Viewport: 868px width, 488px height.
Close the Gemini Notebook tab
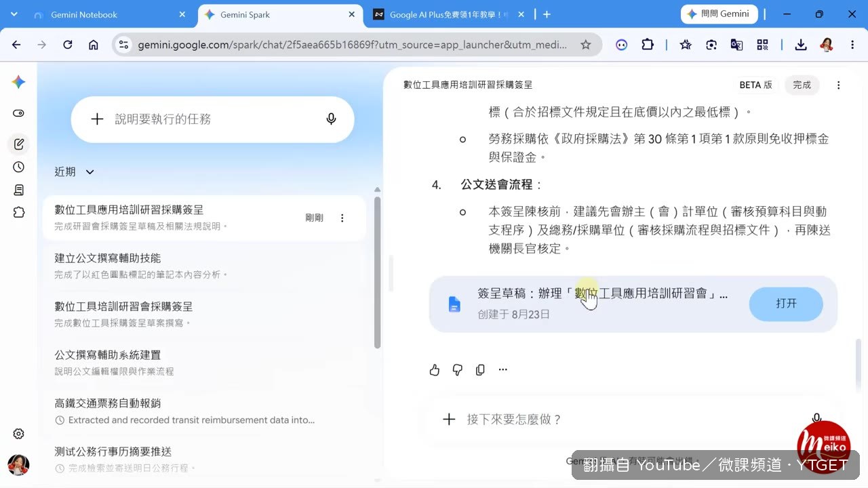point(182,14)
